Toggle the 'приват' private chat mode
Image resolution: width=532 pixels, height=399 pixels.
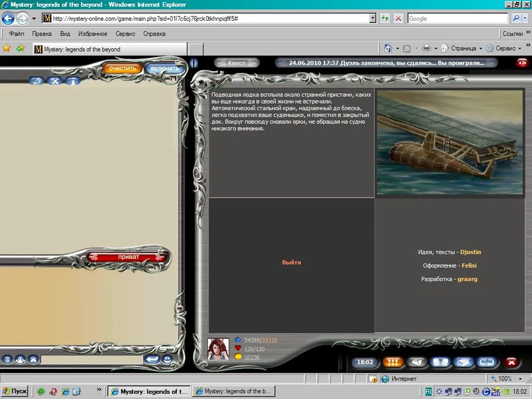(127, 257)
